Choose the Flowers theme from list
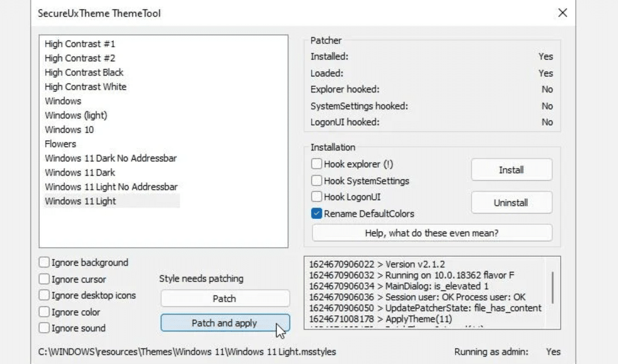The image size is (618, 364). click(60, 144)
